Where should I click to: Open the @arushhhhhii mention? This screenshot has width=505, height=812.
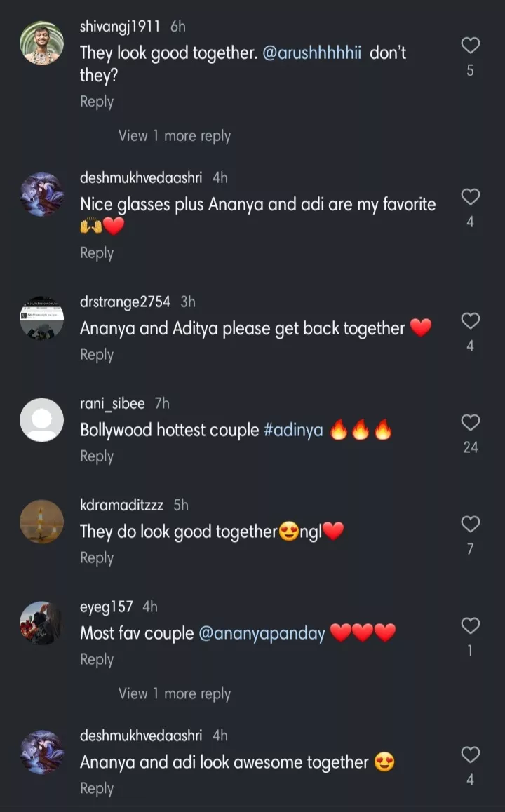(x=312, y=53)
